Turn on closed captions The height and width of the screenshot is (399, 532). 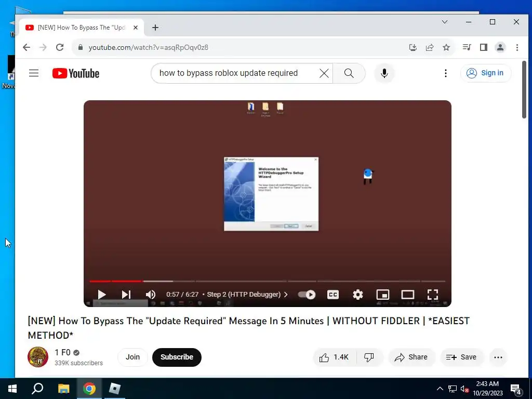pyautogui.click(x=333, y=294)
